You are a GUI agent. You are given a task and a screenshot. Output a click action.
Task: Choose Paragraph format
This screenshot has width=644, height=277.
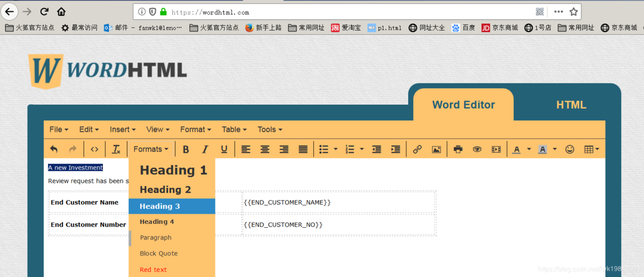(172, 238)
